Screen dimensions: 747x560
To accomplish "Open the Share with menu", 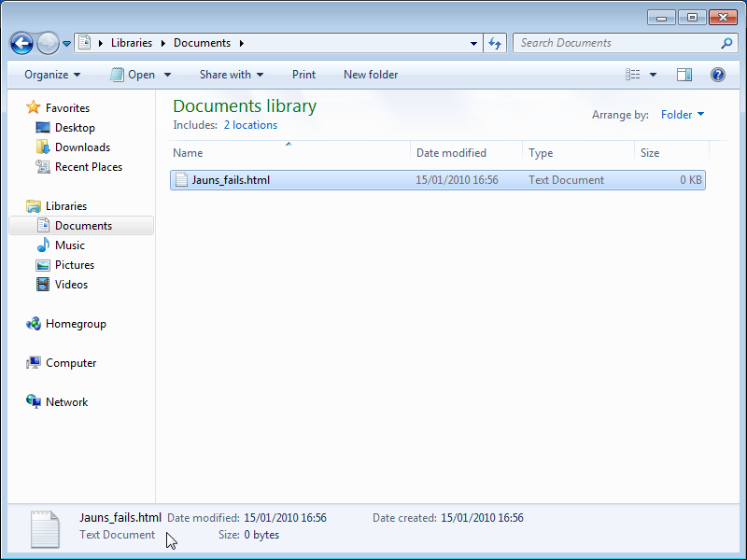I will click(x=232, y=75).
